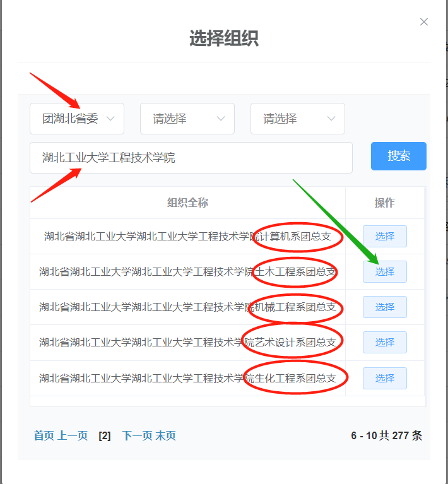This screenshot has height=484, width=448.
Task: Open the 团湖北省委 dropdown
Action: click(x=77, y=119)
